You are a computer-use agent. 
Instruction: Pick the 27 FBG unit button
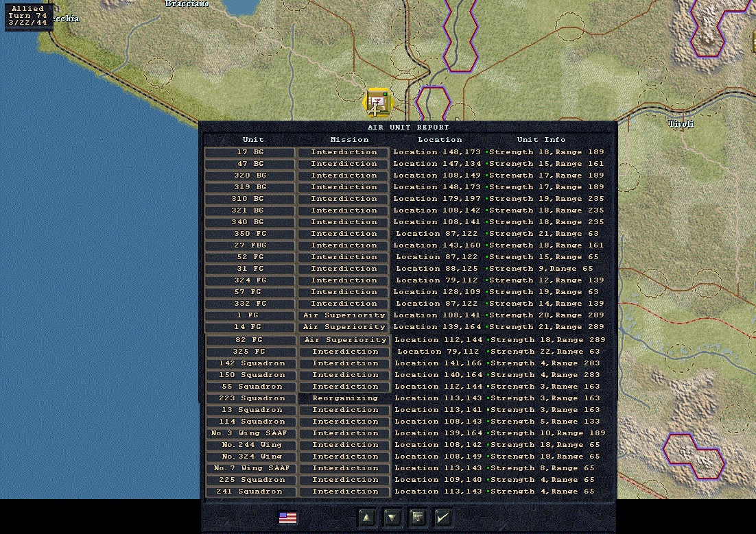click(250, 245)
